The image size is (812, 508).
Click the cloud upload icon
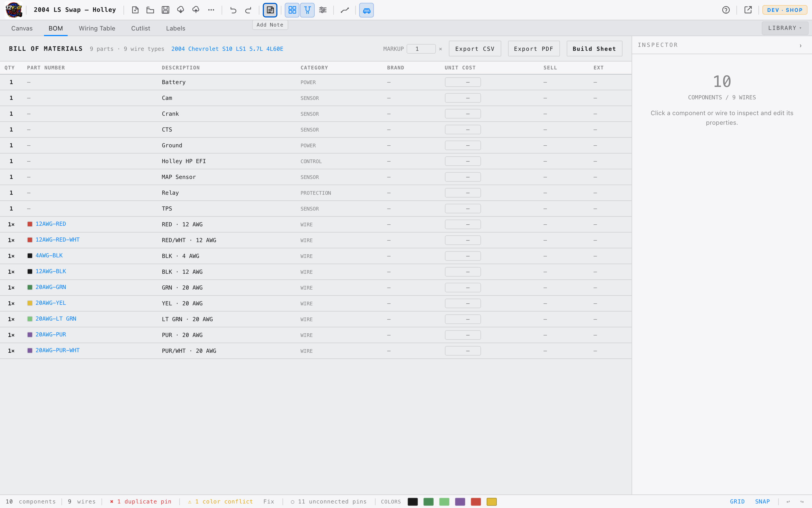tap(196, 10)
